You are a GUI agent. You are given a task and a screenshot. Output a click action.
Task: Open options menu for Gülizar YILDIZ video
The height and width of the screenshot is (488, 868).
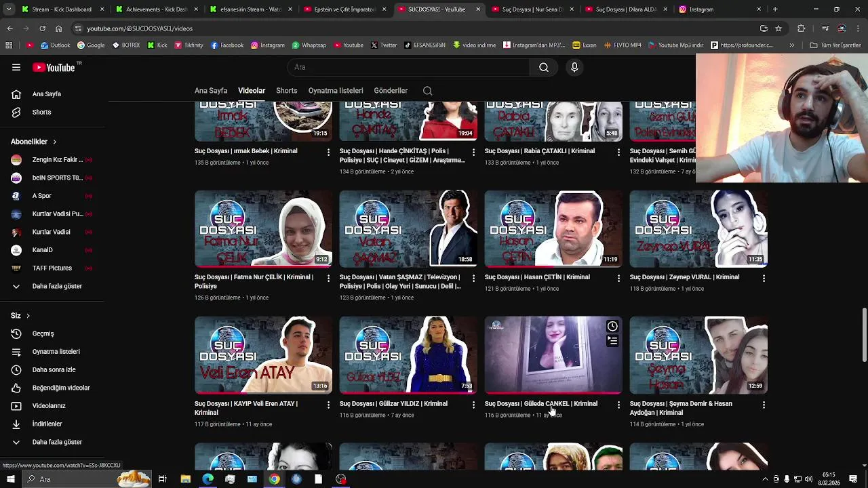pos(473,405)
